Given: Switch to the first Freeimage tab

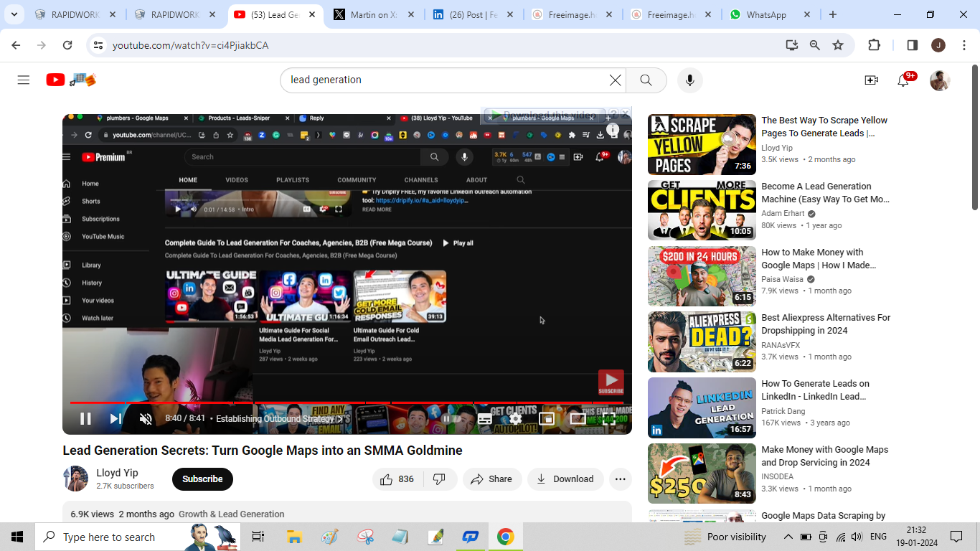Looking at the screenshot, I should 573,14.
